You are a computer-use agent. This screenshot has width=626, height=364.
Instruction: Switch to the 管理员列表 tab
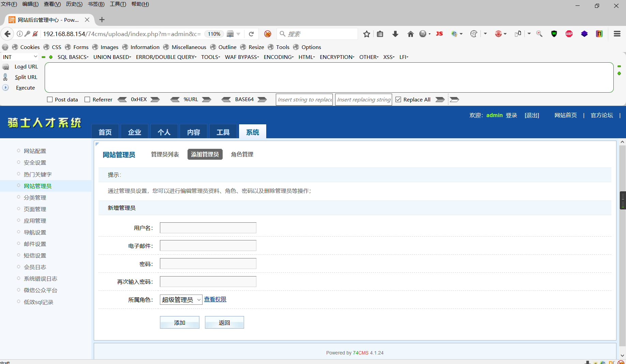pyautogui.click(x=165, y=154)
